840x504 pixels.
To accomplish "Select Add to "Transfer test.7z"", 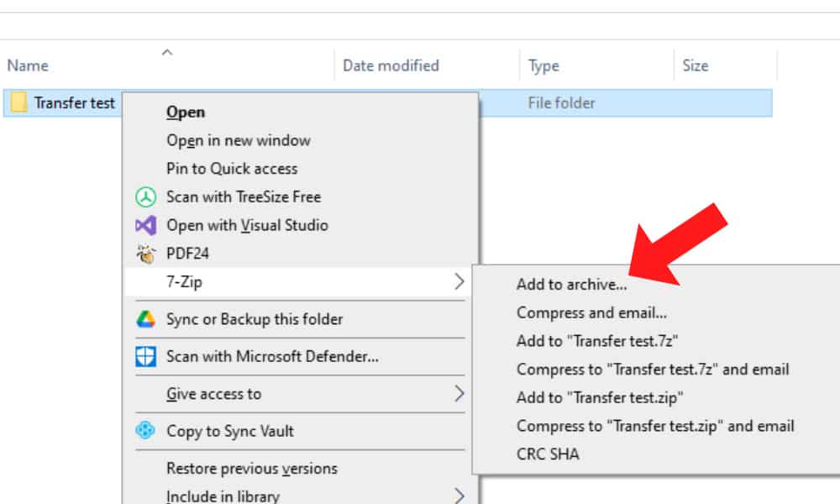I will click(x=597, y=342).
